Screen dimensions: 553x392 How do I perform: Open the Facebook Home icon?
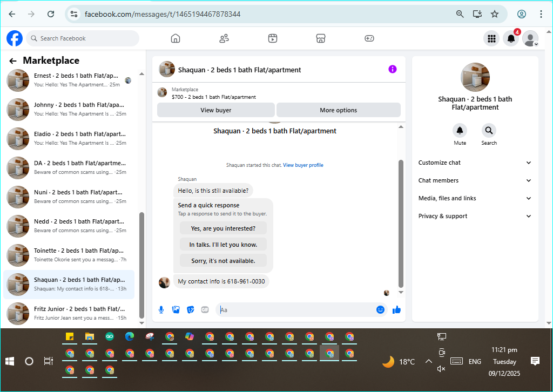[x=176, y=38]
